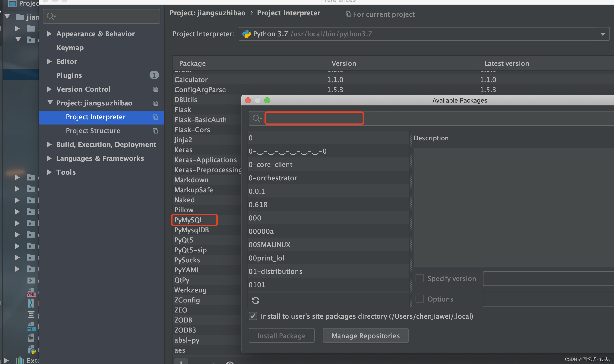Open the Python 3.7 interpreter dropdown
Image resolution: width=614 pixels, height=364 pixels.
(603, 34)
